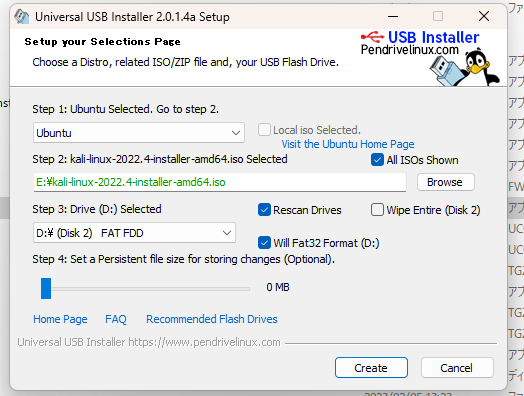This screenshot has height=396, width=524.
Task: Toggle Will Fat32 Format (D:) checkbox
Action: pyautogui.click(x=264, y=243)
